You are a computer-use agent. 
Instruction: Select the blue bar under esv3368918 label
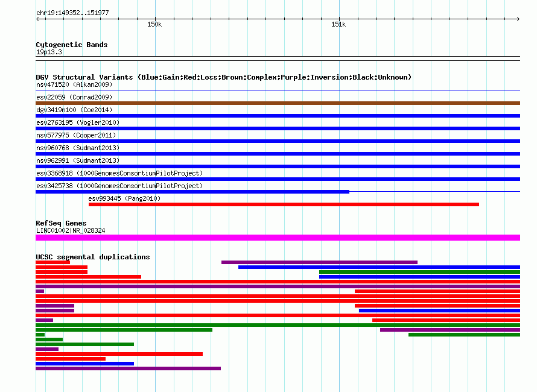pos(278,179)
